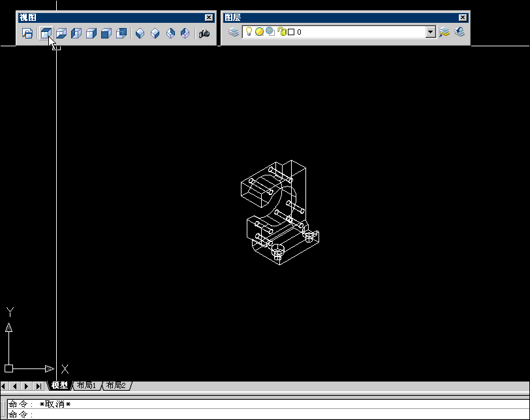
Task: Go to next layout tab arrow
Action: click(26, 385)
